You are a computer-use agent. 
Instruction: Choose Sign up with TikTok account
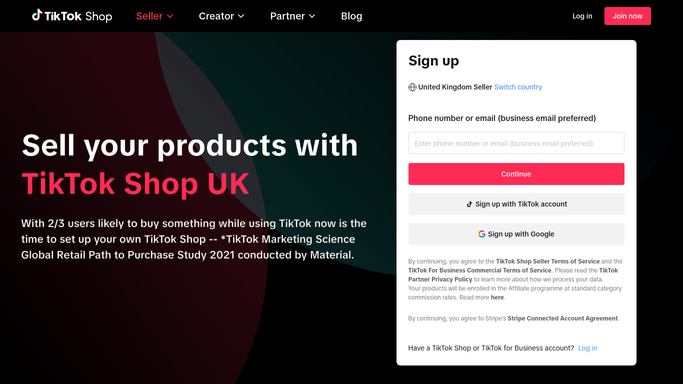516,204
